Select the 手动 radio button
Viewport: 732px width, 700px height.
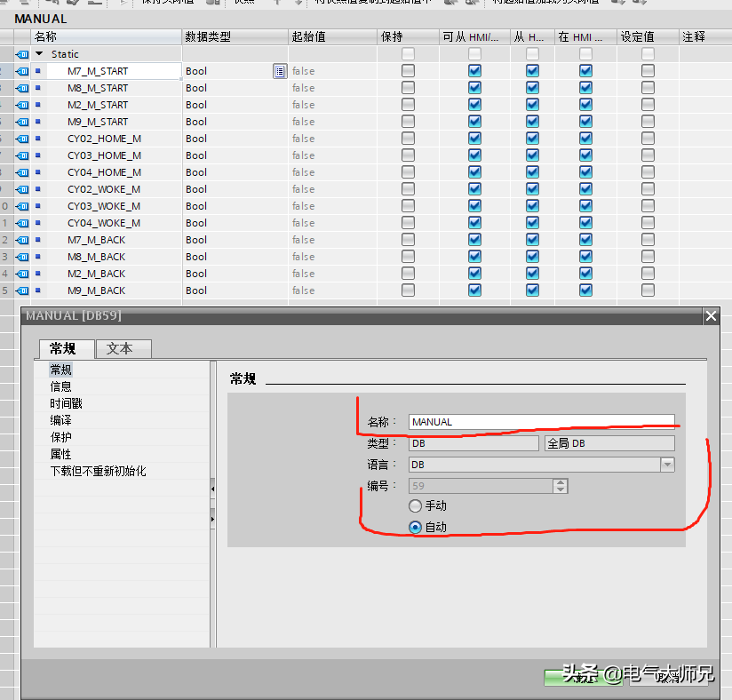pos(415,505)
